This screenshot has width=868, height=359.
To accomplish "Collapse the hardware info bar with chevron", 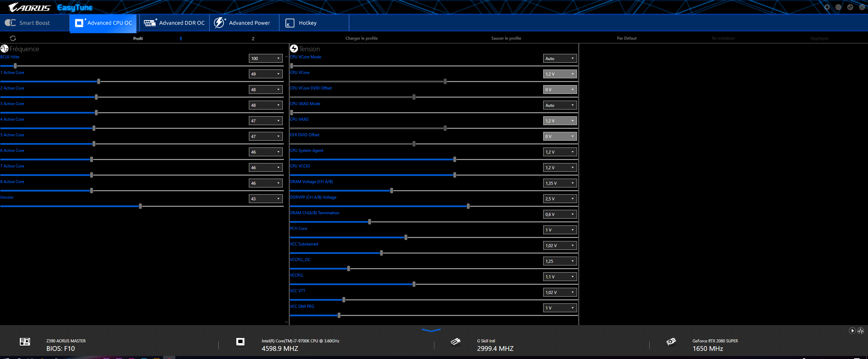I will 431,330.
